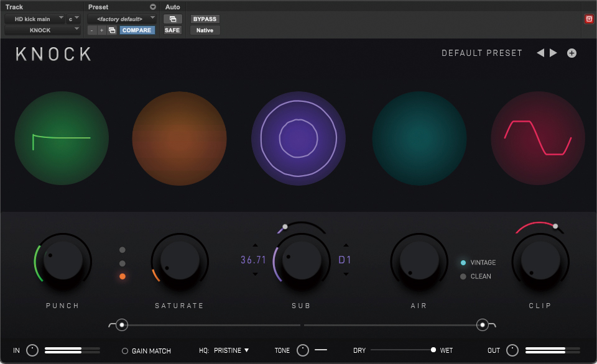
Task: Click the sub note value D1
Action: click(x=345, y=260)
